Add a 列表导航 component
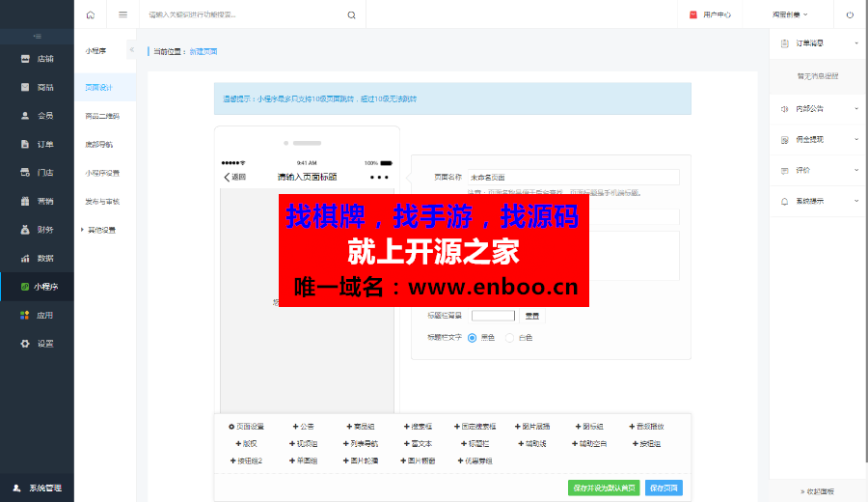Image resolution: width=868 pixels, height=502 pixels. click(361, 444)
